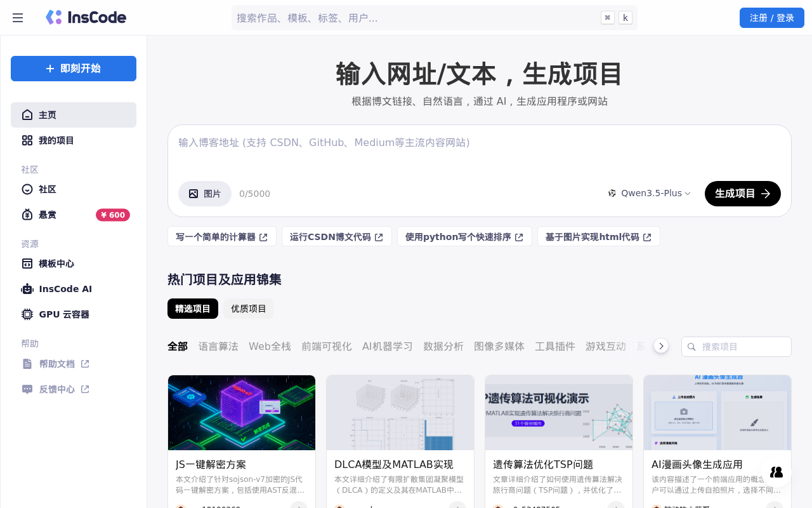The width and height of the screenshot is (812, 508).
Task: Click the image icon in 图片 button
Action: click(x=193, y=194)
